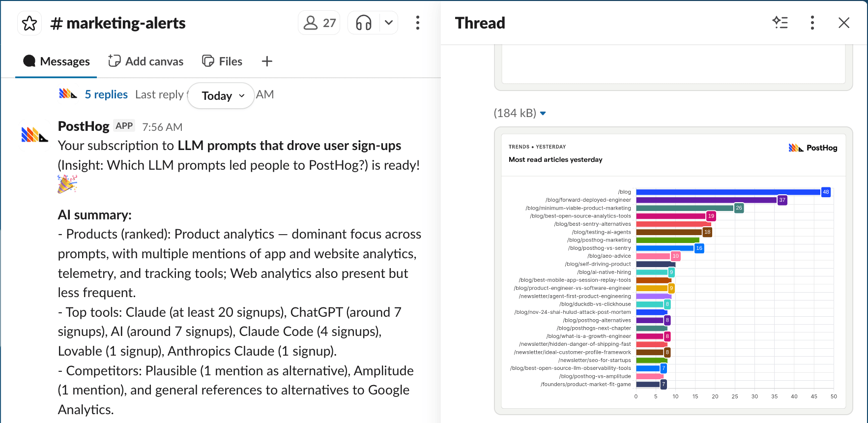
Task: Switch to the Files tab
Action: pyautogui.click(x=222, y=61)
